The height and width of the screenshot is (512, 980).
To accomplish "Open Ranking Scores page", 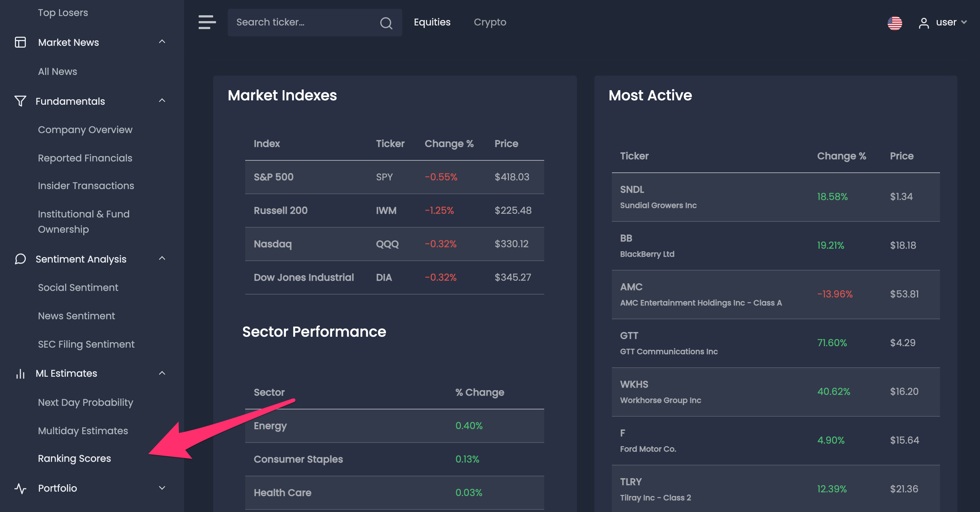I will [75, 459].
